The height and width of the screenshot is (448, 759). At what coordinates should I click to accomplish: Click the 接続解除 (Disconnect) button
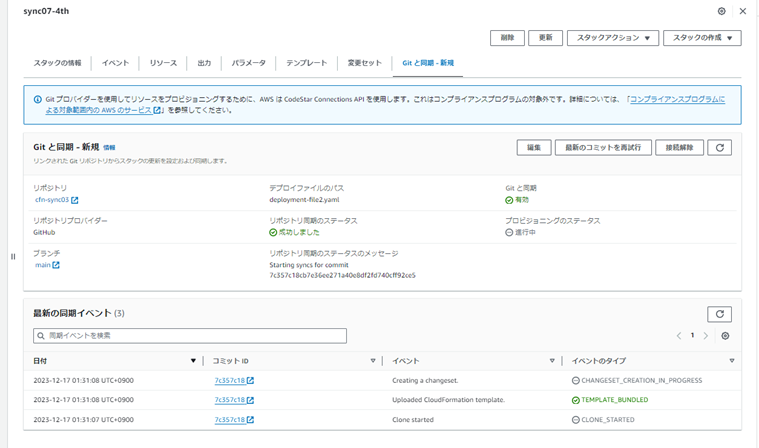pos(679,148)
